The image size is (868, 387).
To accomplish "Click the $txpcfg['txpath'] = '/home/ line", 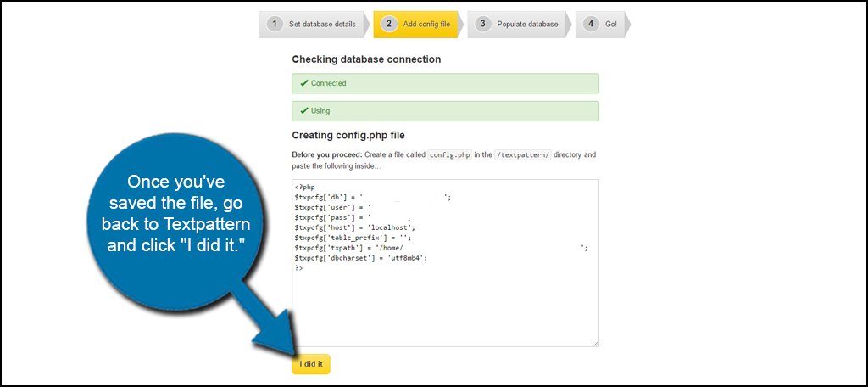I will point(441,248).
